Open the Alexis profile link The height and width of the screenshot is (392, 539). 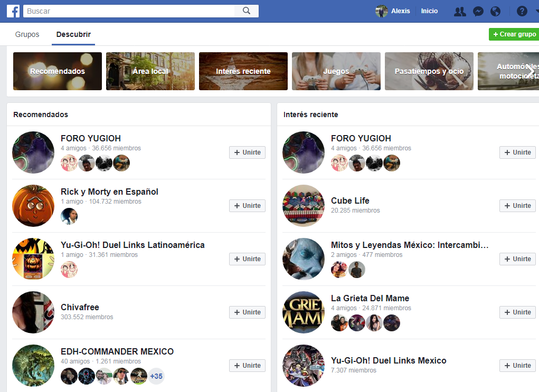(x=401, y=11)
